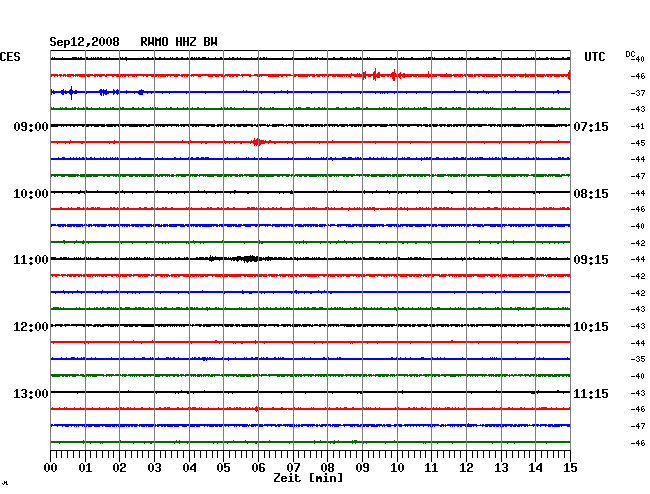The width and height of the screenshot is (650, 494).
Task: Pick minute 15 on the time axis
Action: pyautogui.click(x=570, y=467)
